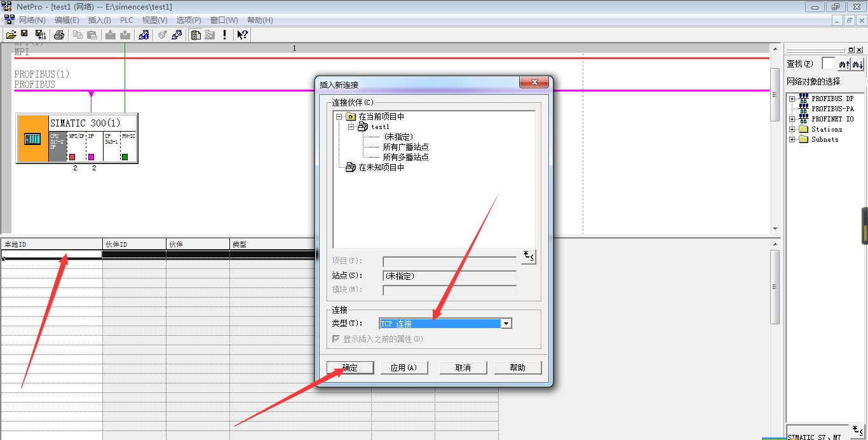Click the Save floppy disk icon
Screen dimensions: 868x440
[25, 34]
